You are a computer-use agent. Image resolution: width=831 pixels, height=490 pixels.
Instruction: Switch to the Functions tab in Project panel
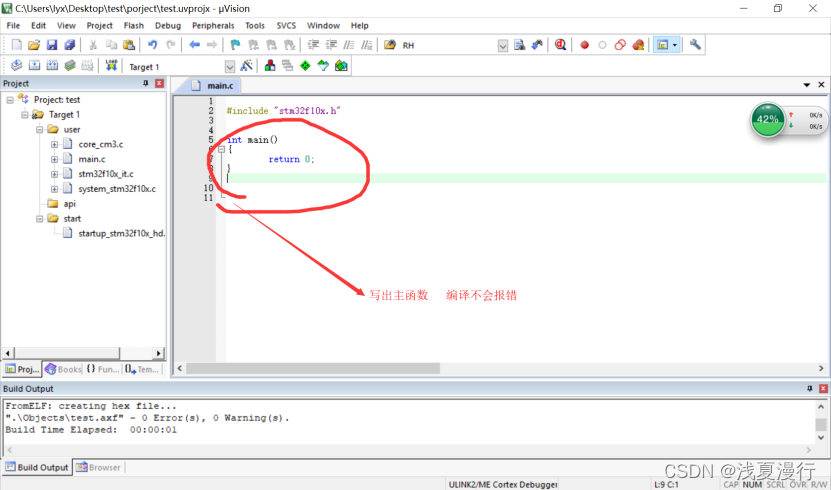(x=103, y=369)
